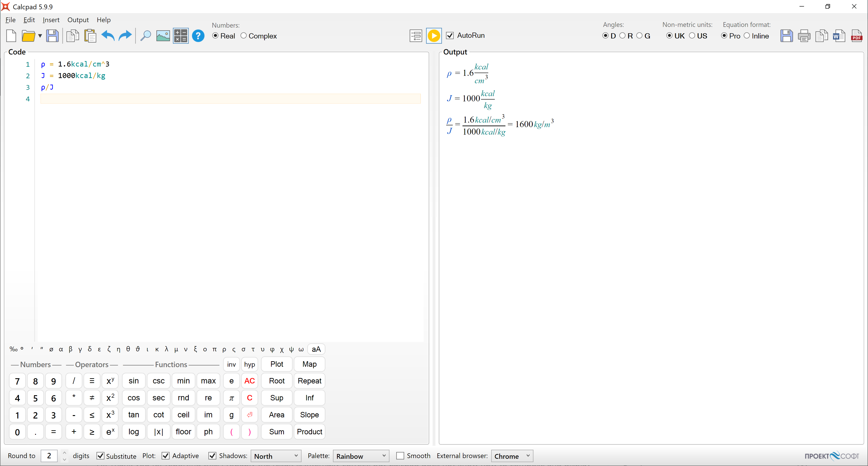This screenshot has height=466, width=868.
Task: Run the calculation with the play button
Action: 434,36
